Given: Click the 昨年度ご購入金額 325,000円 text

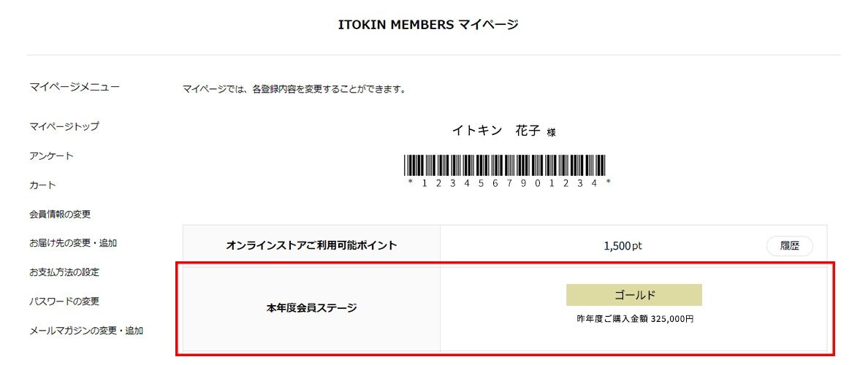Looking at the screenshot, I should (x=634, y=319).
